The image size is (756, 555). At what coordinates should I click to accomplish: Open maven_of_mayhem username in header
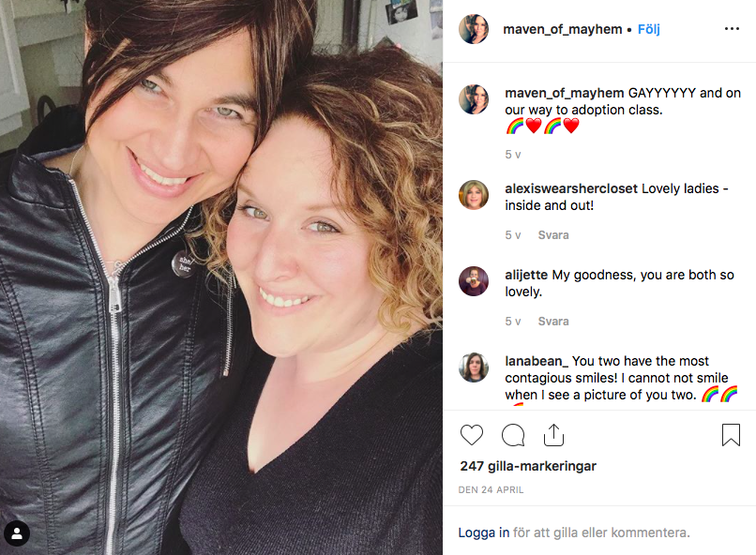point(563,29)
